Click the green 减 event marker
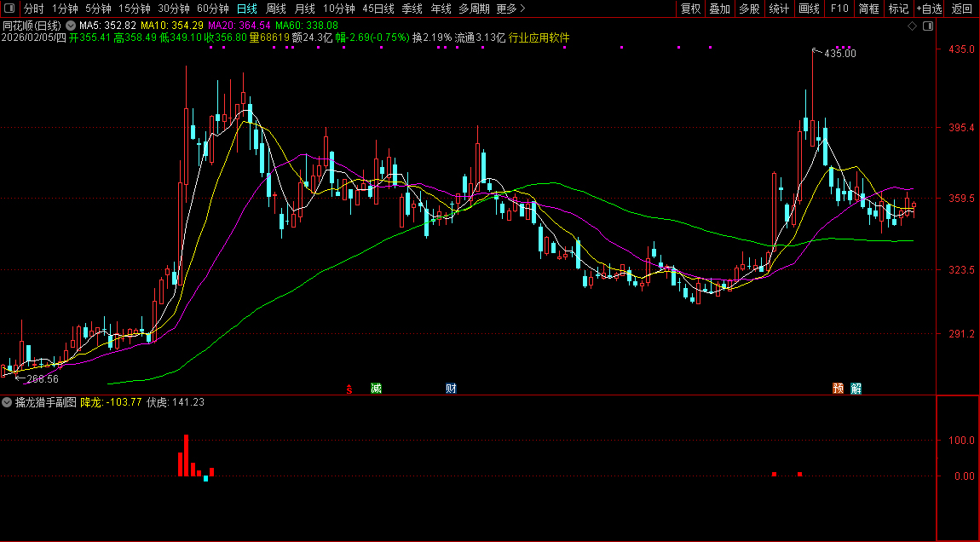980x542 pixels. 376,389
